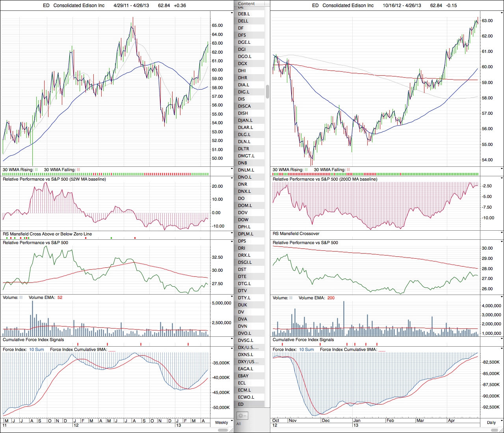Screen dimensions: 504x433
Task: Click Volume EMA 52 period value
Action: point(60,298)
